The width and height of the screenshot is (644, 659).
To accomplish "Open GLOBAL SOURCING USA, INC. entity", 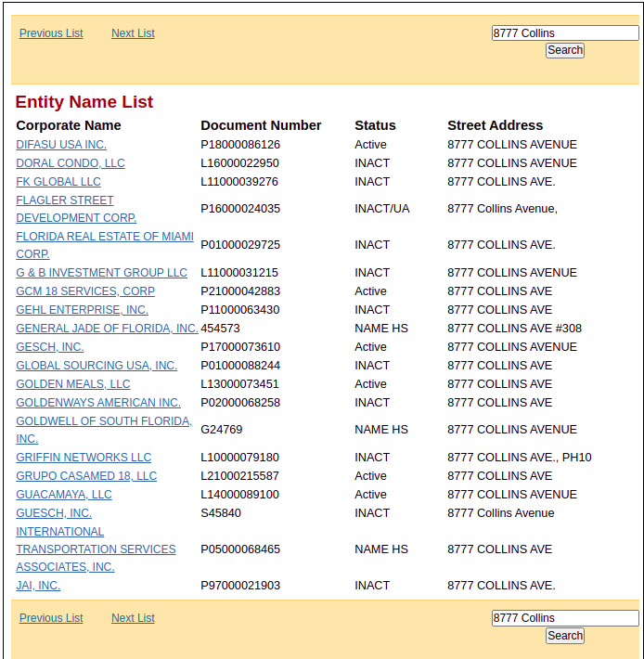I will click(x=97, y=365).
